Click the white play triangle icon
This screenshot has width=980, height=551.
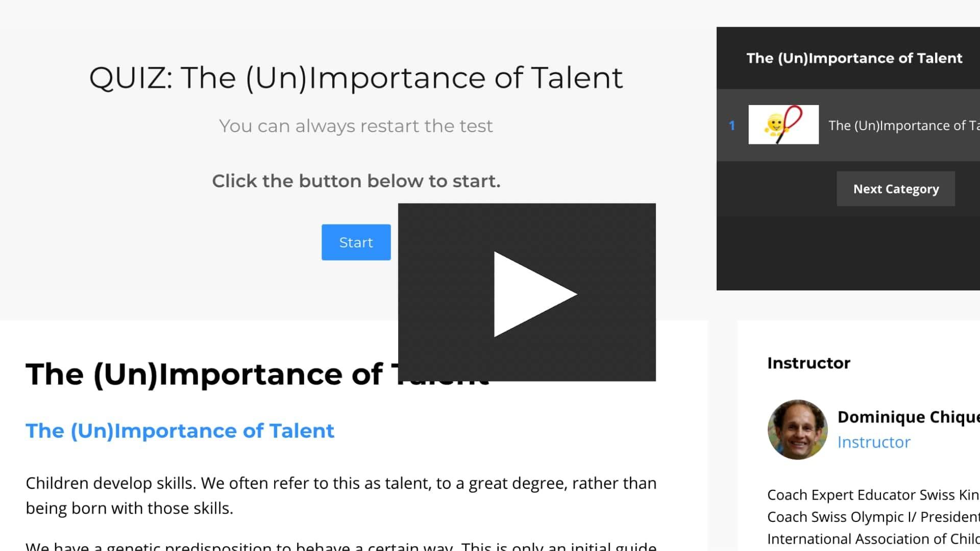[x=534, y=294]
